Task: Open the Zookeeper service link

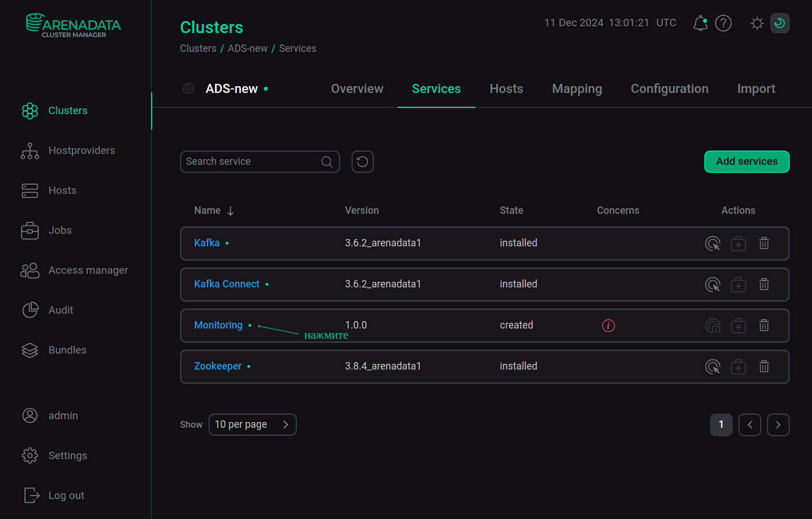Action: coord(218,366)
